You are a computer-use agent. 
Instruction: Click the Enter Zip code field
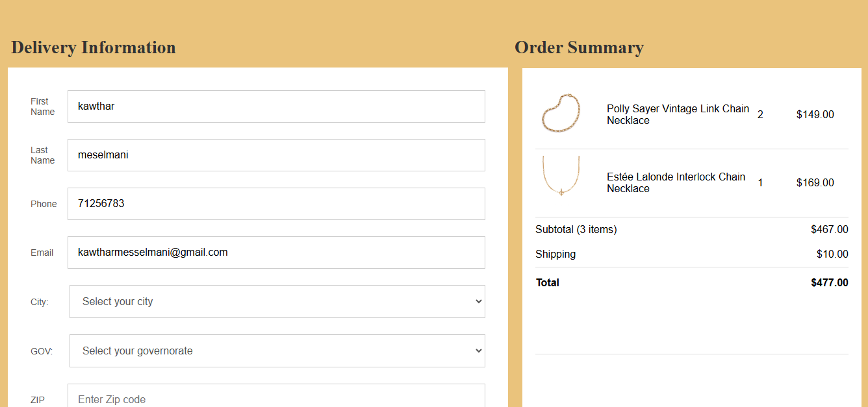pyautogui.click(x=276, y=397)
